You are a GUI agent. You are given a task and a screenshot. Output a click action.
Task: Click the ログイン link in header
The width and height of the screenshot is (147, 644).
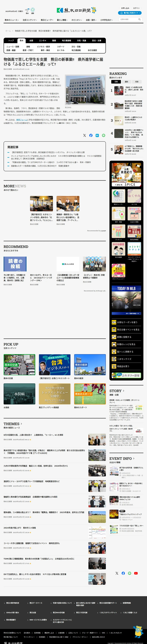[136, 8]
